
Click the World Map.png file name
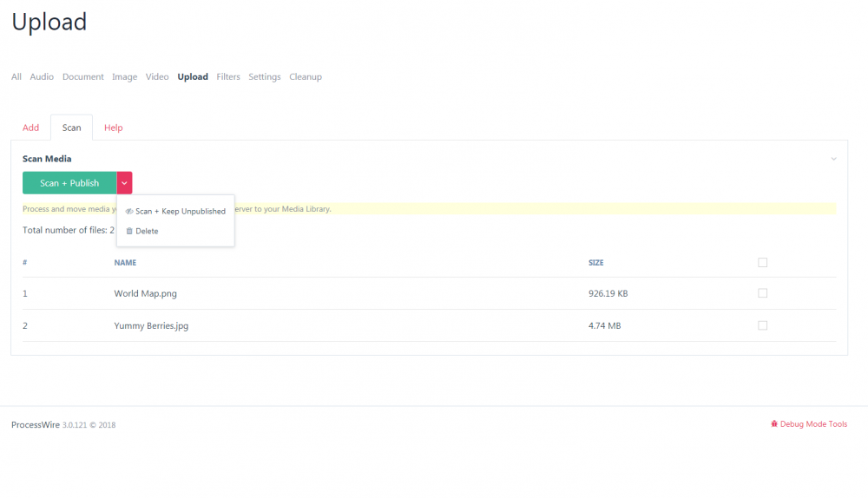pyautogui.click(x=146, y=294)
